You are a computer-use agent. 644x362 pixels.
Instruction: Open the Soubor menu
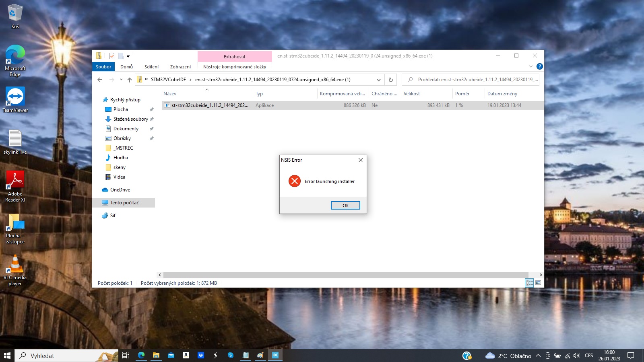pos(103,67)
